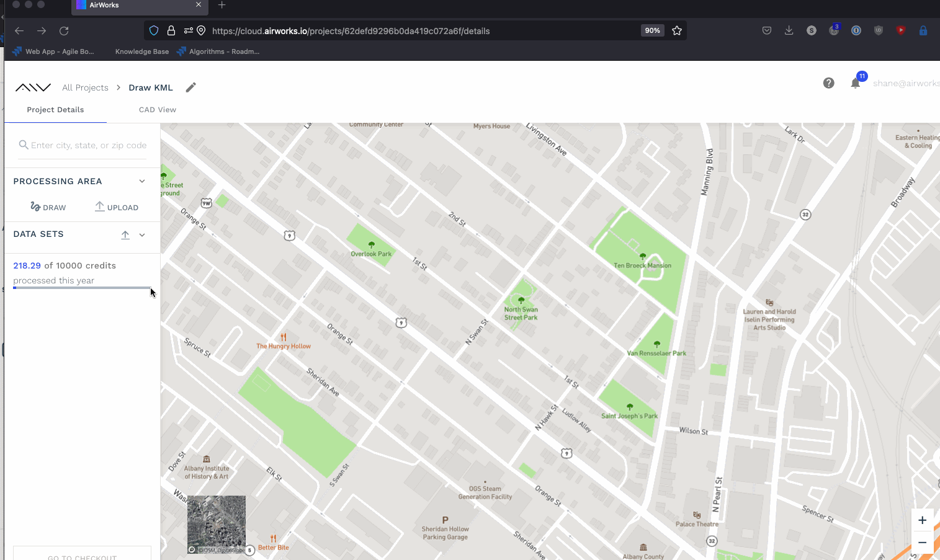Click the Ten Broeck Mansion park marker
The width and height of the screenshot is (940, 560).
pos(643,256)
